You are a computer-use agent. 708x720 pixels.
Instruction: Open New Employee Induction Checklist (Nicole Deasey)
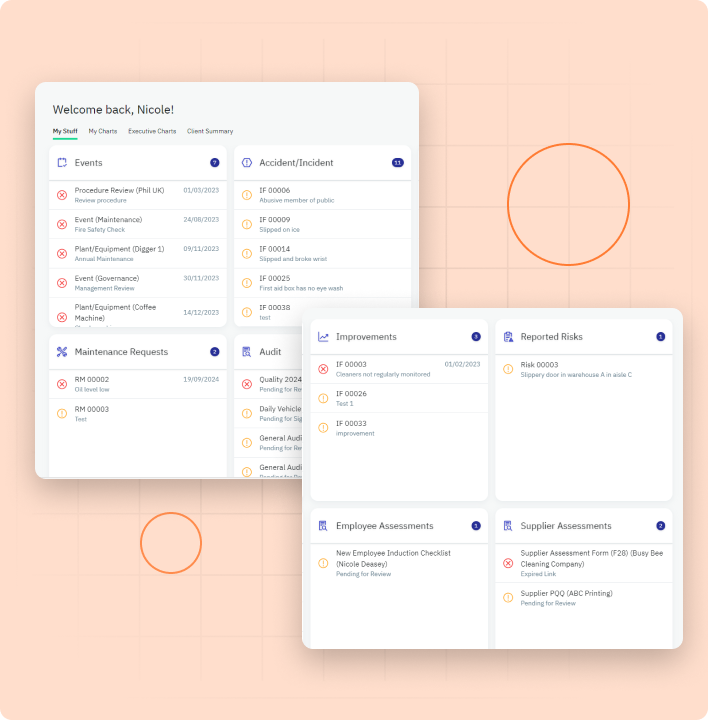coord(399,563)
